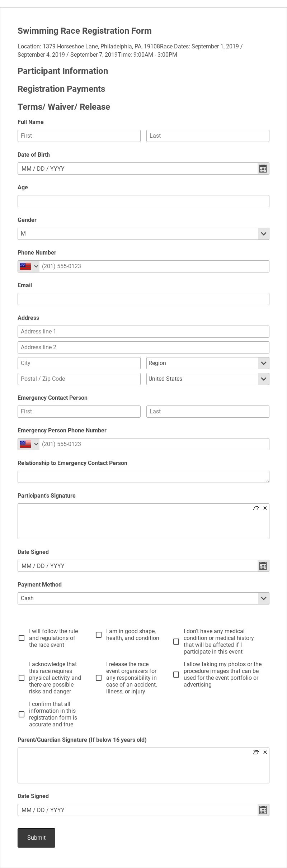Open the Gender dropdown
Screen dimensions: 287x868
point(143,234)
